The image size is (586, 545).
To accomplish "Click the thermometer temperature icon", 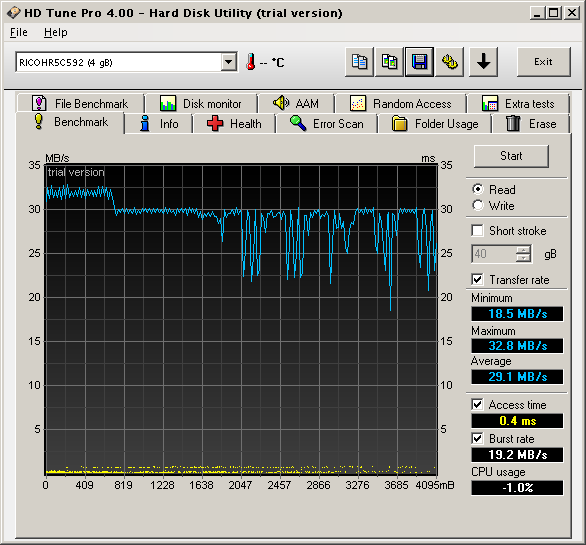I will point(251,62).
